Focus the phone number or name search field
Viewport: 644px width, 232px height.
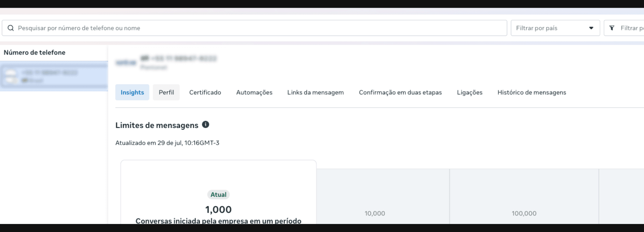(254, 28)
